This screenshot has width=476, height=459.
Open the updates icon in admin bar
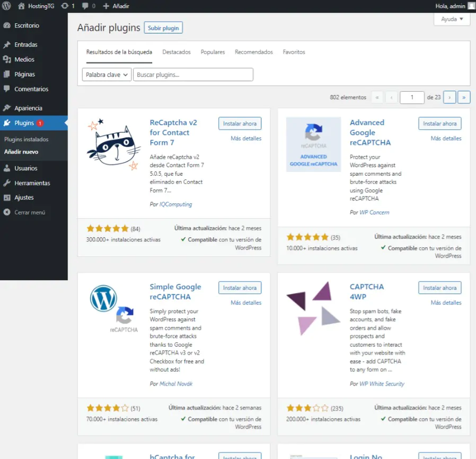[65, 6]
